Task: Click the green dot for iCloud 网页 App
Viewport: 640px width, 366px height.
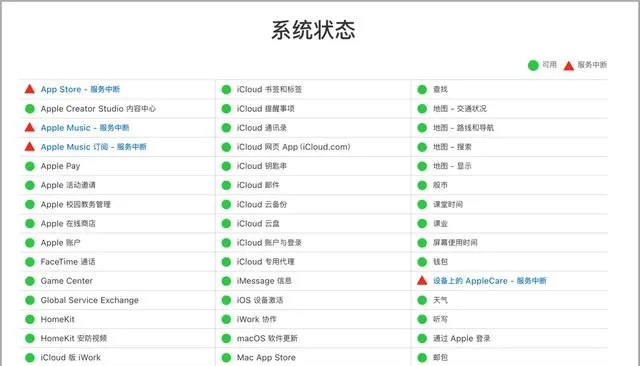Action: [226, 147]
